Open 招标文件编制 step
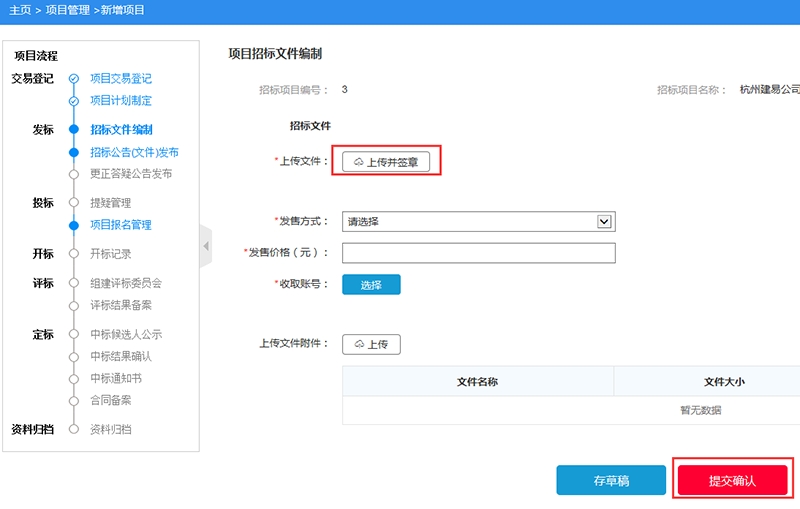The height and width of the screenshot is (509, 800). coord(121,129)
